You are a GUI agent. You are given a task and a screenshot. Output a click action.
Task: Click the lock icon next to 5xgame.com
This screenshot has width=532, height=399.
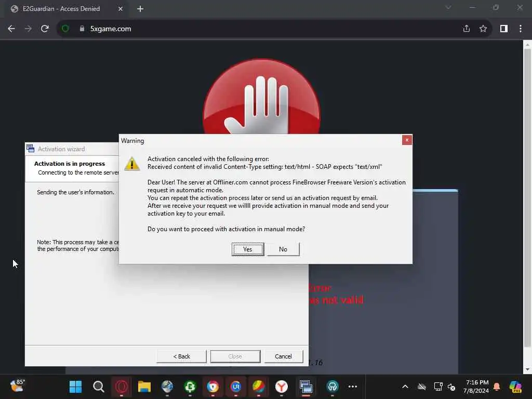click(x=82, y=29)
